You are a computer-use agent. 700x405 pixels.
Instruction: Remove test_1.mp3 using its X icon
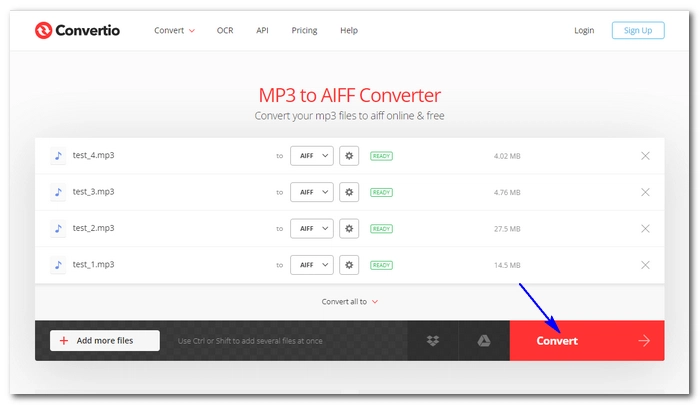pos(645,265)
